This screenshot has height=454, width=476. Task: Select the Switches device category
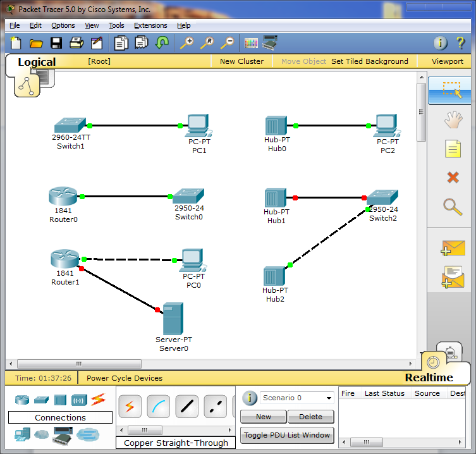[41, 400]
